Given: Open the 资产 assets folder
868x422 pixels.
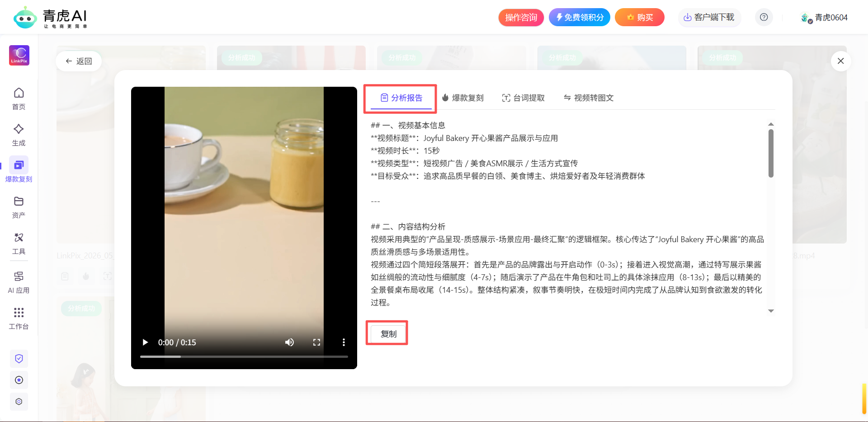Looking at the screenshot, I should click(19, 207).
